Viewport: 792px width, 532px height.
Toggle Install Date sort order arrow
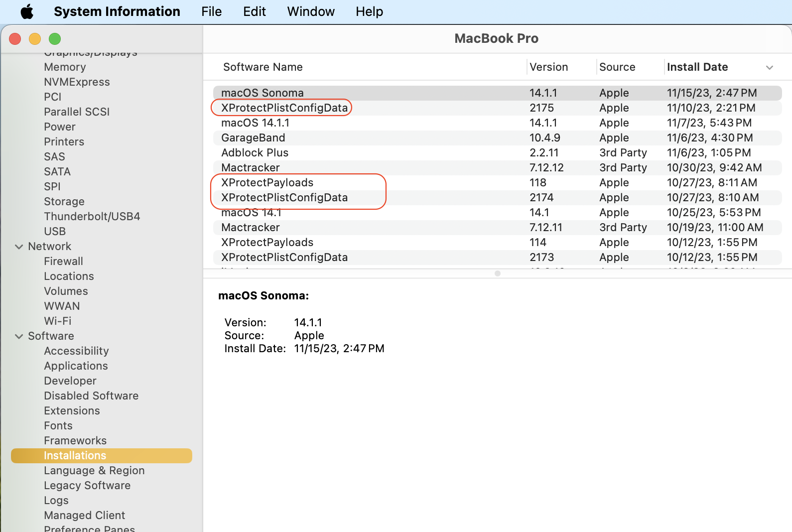click(769, 67)
